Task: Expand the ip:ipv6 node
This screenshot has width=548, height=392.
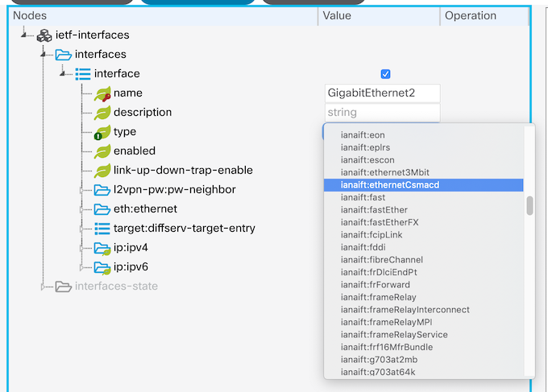Action: tap(81, 268)
